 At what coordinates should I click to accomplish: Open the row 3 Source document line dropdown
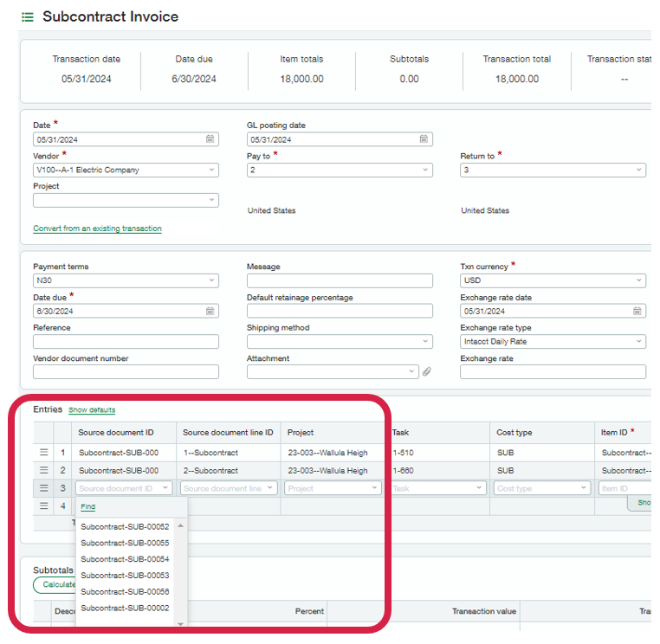(x=270, y=488)
